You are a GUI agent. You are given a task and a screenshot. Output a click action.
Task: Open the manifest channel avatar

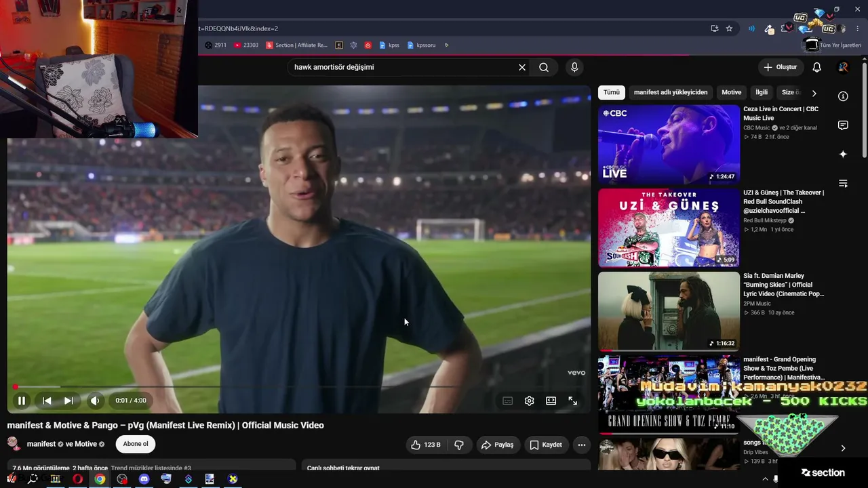[x=14, y=444]
